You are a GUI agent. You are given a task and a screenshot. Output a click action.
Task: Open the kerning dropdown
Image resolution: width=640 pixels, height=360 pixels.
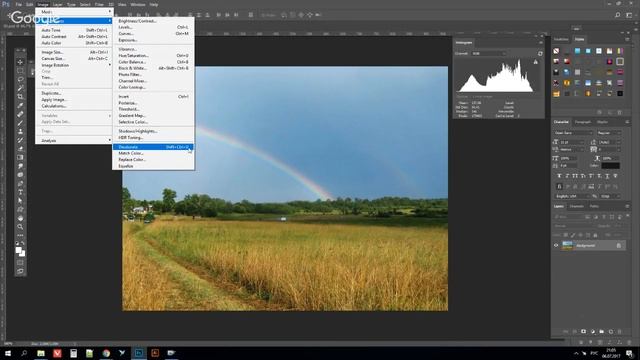572,150
